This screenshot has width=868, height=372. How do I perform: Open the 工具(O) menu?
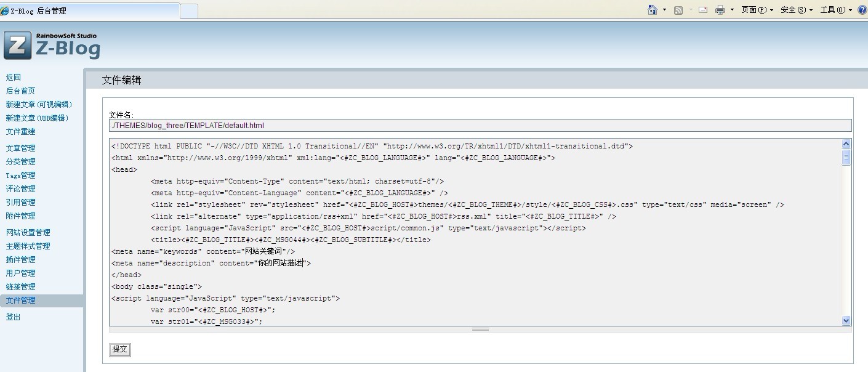835,10
